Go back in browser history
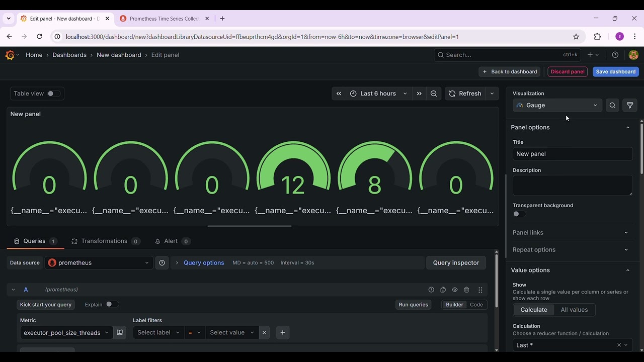This screenshot has width=644, height=362. click(x=9, y=36)
